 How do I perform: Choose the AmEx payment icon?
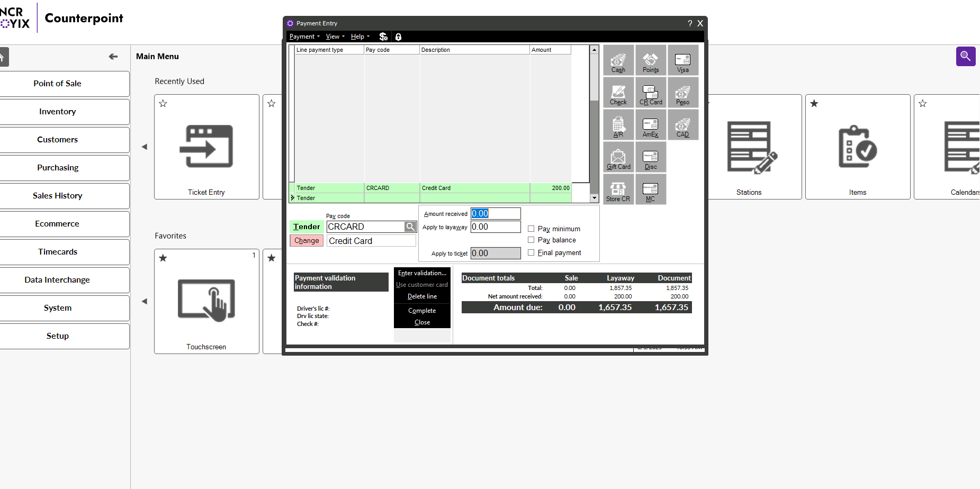651,125
